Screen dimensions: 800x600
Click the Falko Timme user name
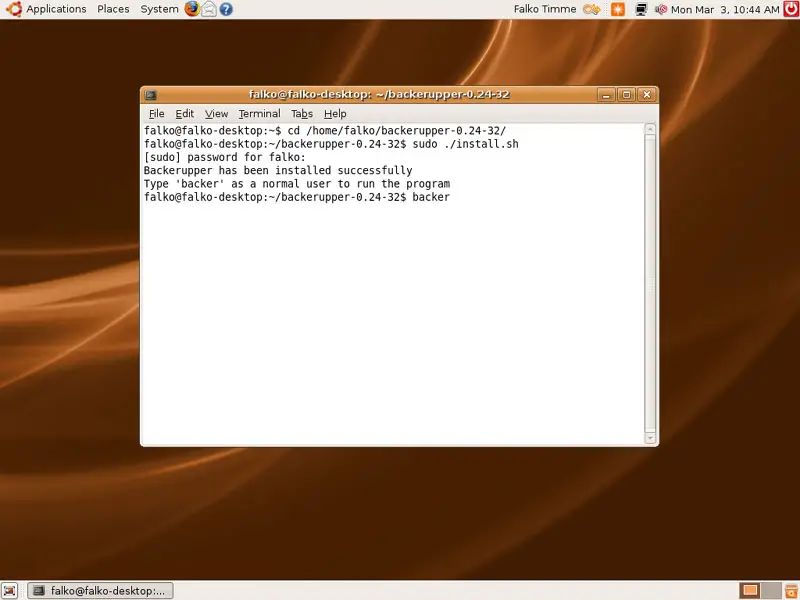(x=544, y=9)
